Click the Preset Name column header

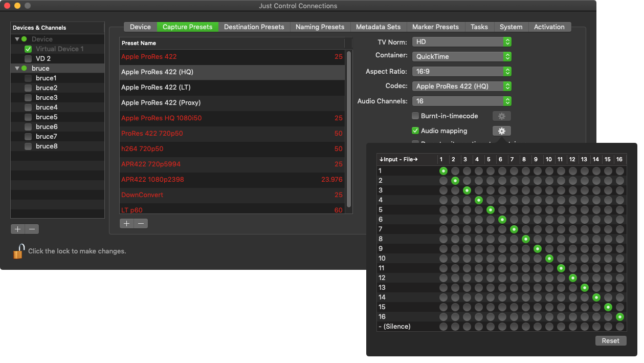232,43
